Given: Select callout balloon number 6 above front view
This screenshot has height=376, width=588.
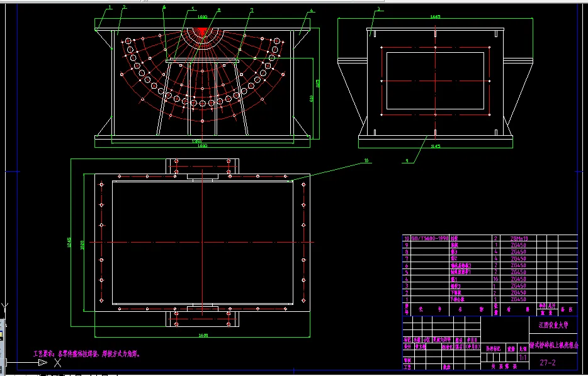Looking at the screenshot, I should (164, 7).
